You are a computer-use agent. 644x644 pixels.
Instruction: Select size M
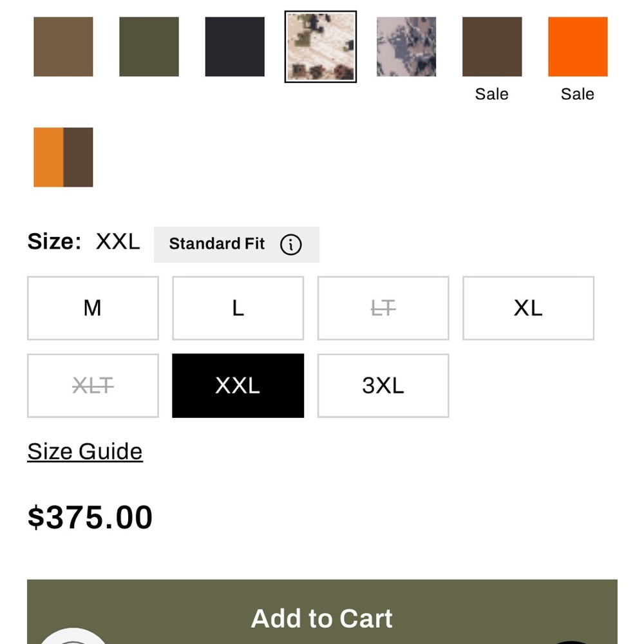(x=93, y=308)
